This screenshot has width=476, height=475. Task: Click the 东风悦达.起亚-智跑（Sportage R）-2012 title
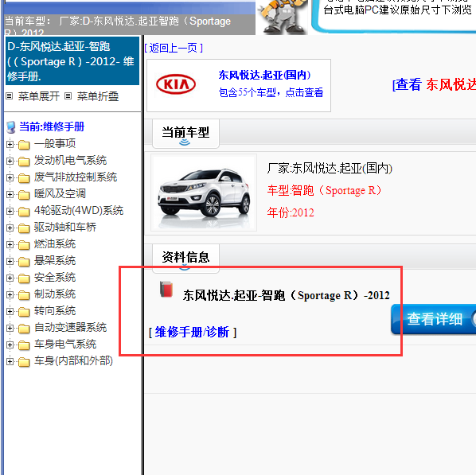click(286, 295)
